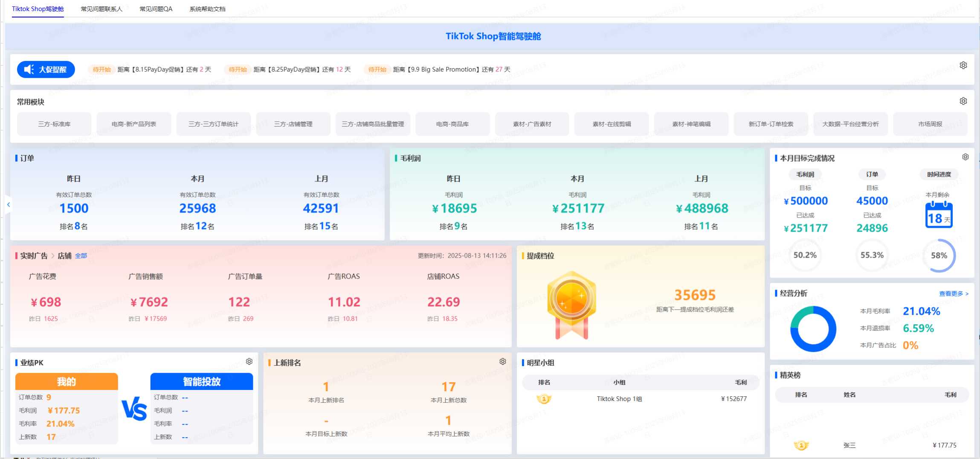Click commission gap value 35695
The height and width of the screenshot is (459, 980).
[x=695, y=295]
